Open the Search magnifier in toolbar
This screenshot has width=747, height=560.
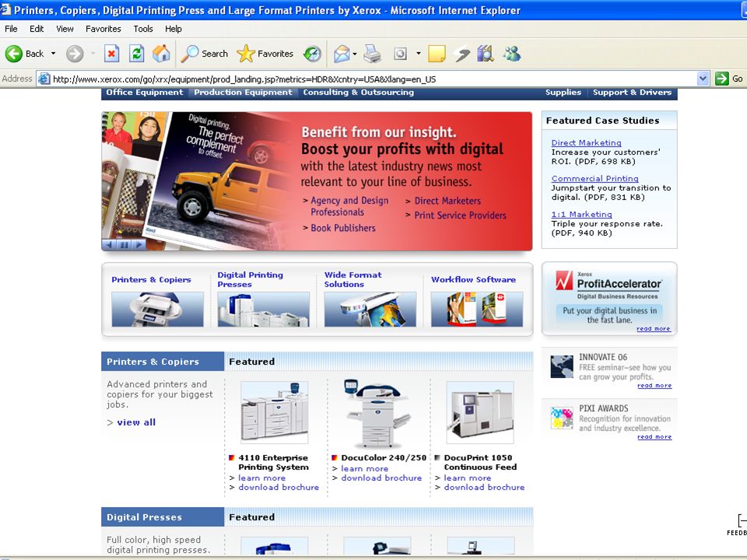click(205, 54)
